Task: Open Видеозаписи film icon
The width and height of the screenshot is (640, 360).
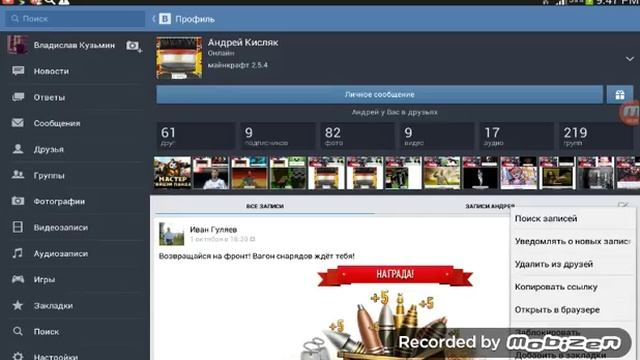Action: 18,227
